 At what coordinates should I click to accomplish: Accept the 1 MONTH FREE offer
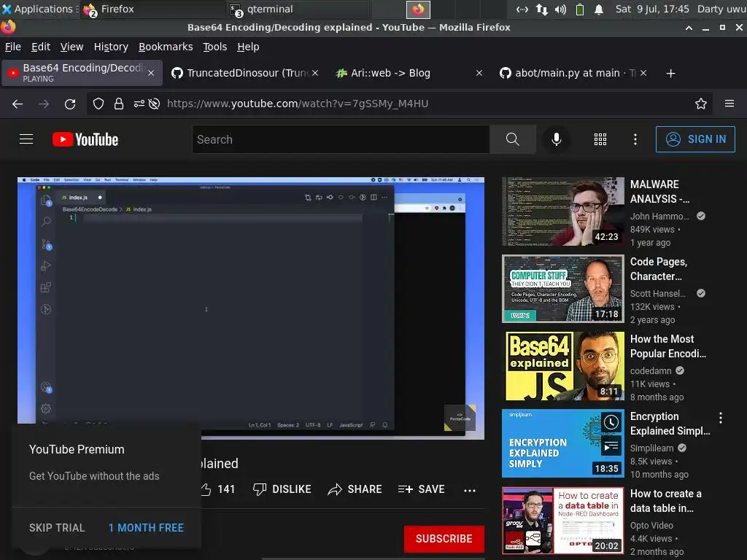[x=146, y=528]
